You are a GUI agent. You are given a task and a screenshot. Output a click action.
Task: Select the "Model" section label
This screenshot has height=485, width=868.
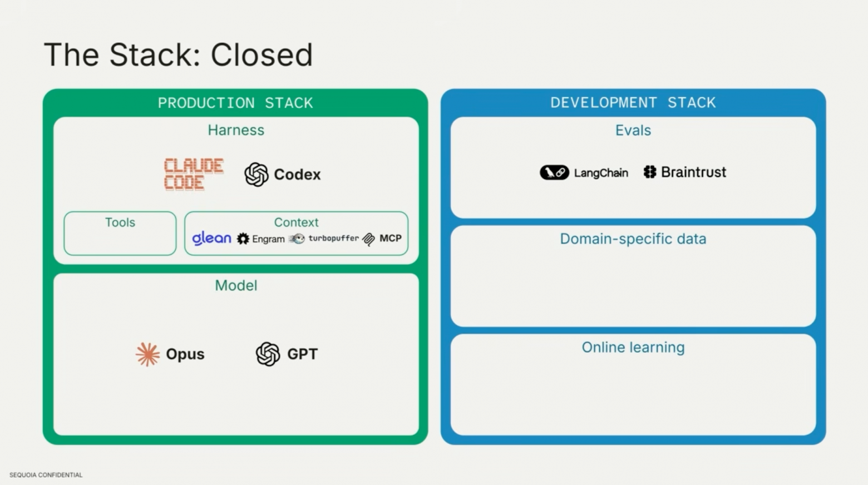pyautogui.click(x=236, y=285)
